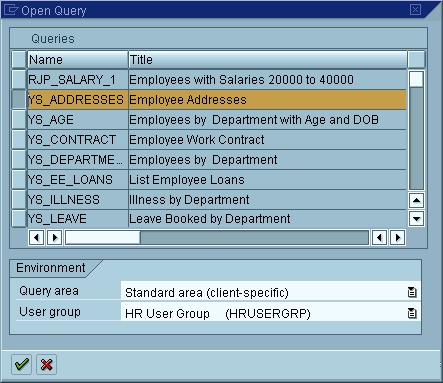Open the Query area value list icon

412,292
